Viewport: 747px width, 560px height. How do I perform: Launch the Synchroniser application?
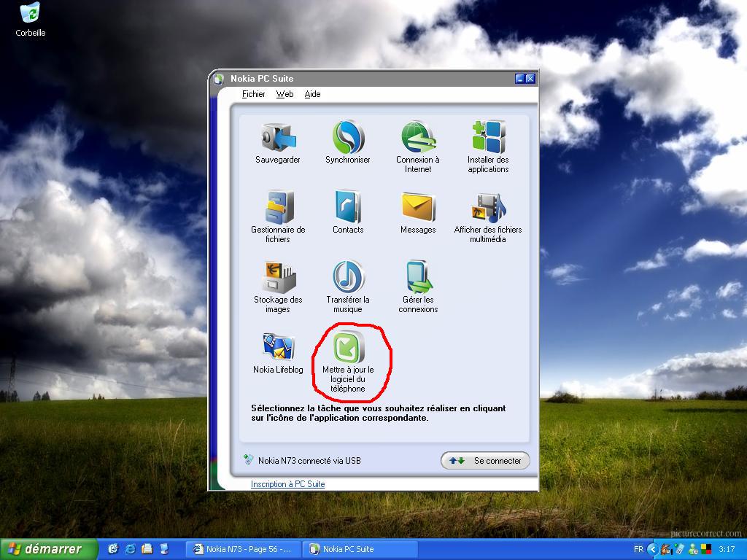tap(348, 137)
